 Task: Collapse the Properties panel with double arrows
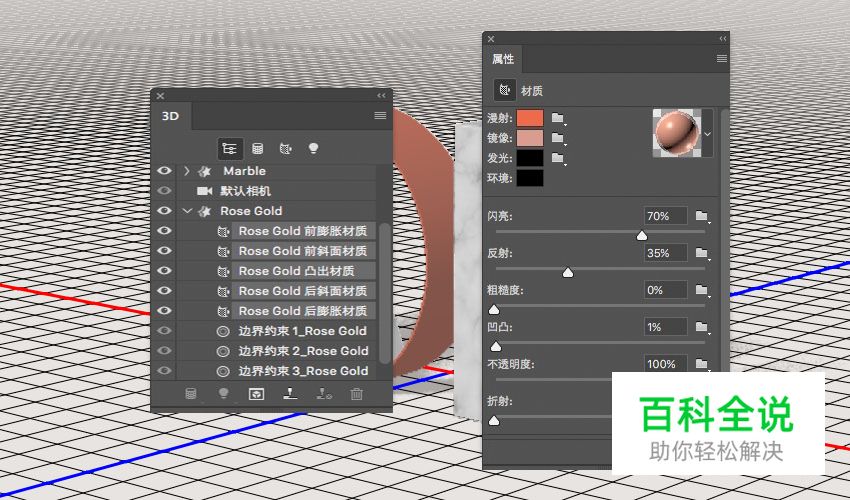coord(723,39)
